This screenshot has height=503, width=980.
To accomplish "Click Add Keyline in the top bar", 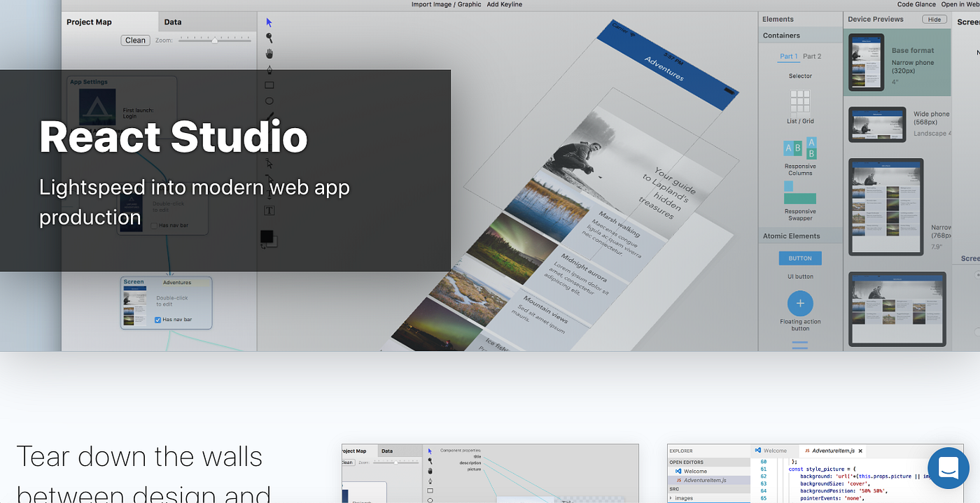I will [x=505, y=4].
